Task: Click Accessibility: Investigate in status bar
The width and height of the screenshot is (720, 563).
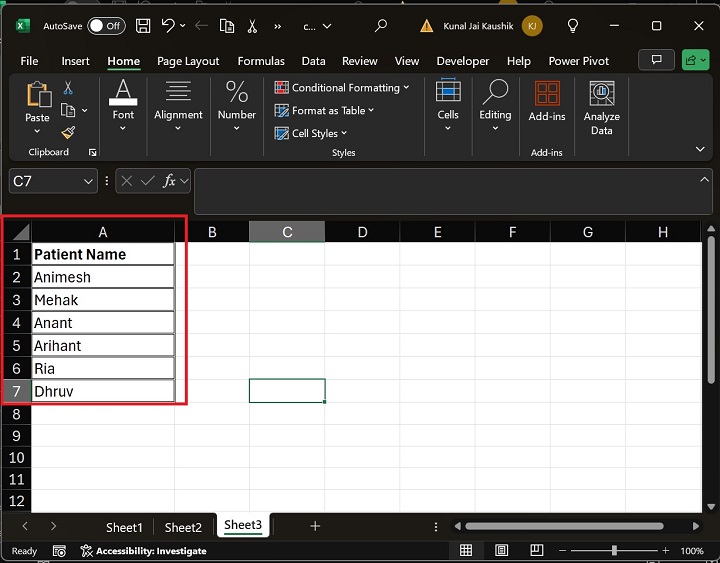Action: [143, 551]
